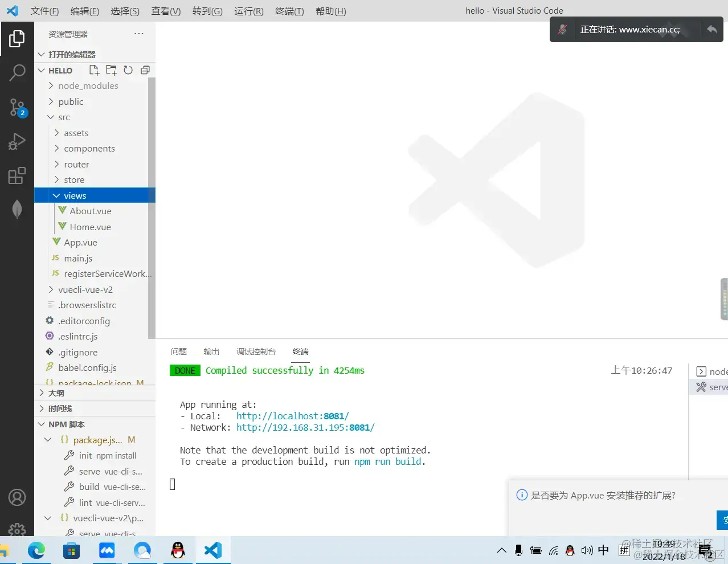Viewport: 728px width, 564px height.
Task: Open the http://localhost:8081/ link
Action: 292,416
